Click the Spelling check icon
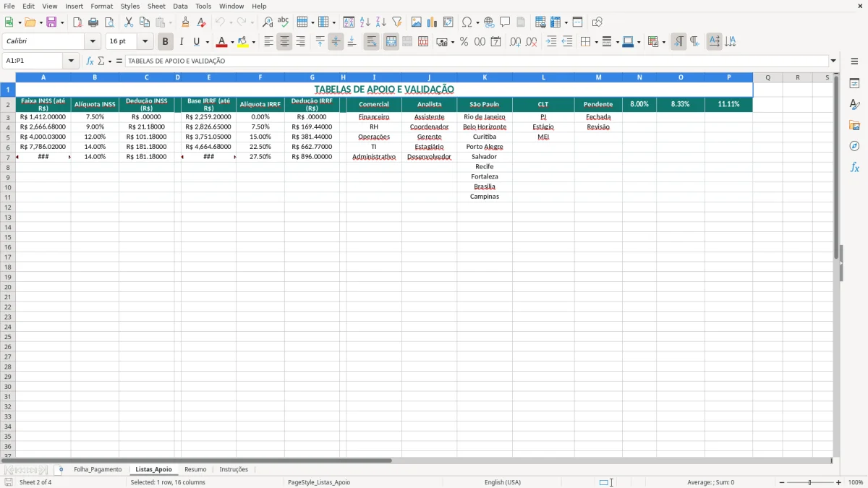Viewport: 868px width, 488px height. point(284,22)
